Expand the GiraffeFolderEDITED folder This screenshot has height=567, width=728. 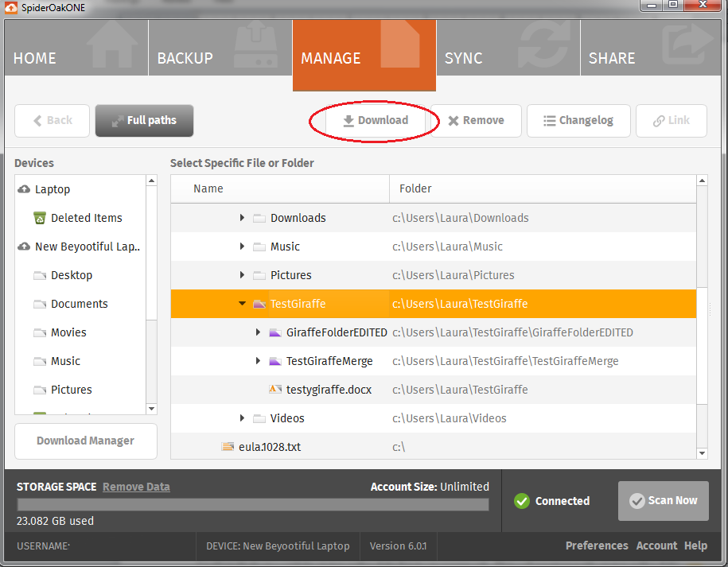click(x=258, y=332)
